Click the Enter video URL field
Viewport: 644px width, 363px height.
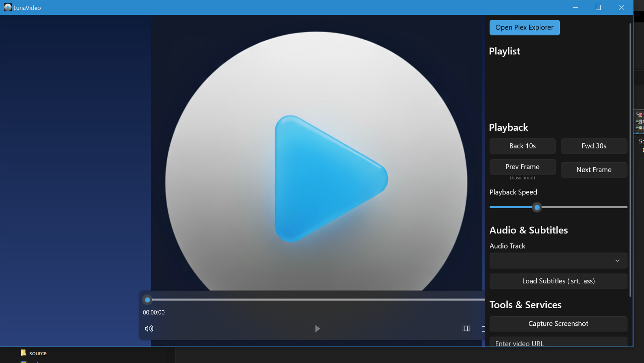point(558,343)
